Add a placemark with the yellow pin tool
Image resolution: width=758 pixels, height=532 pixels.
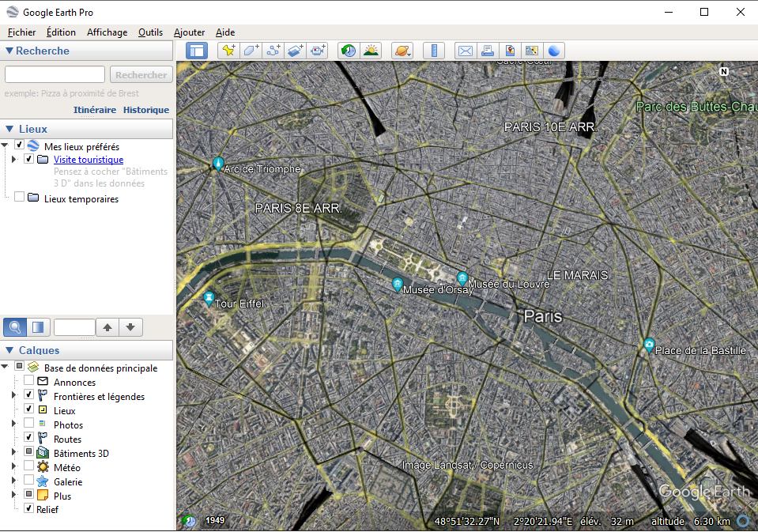228,51
